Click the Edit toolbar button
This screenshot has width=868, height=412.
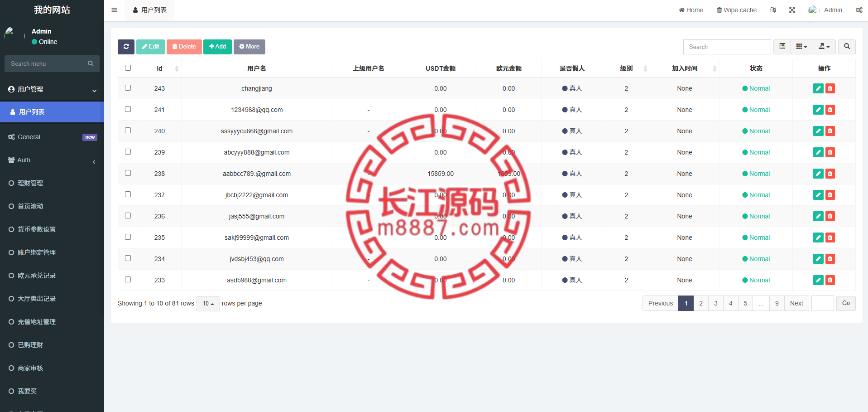tap(150, 47)
